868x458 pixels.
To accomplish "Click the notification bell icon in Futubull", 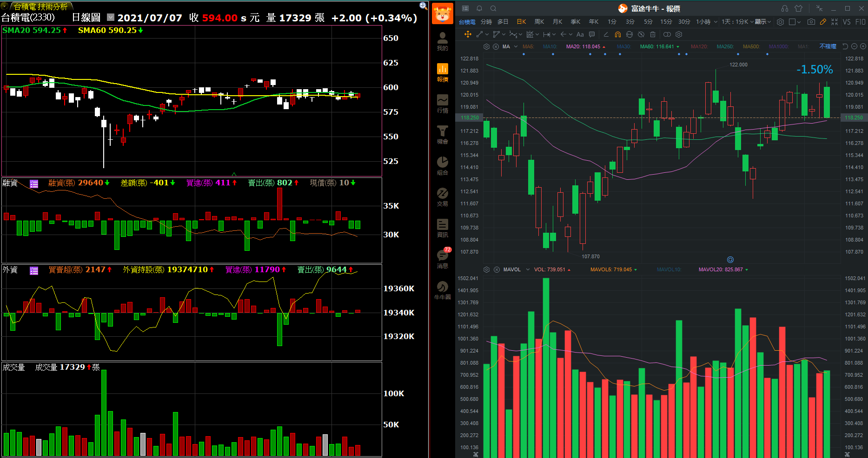I will 479,8.
